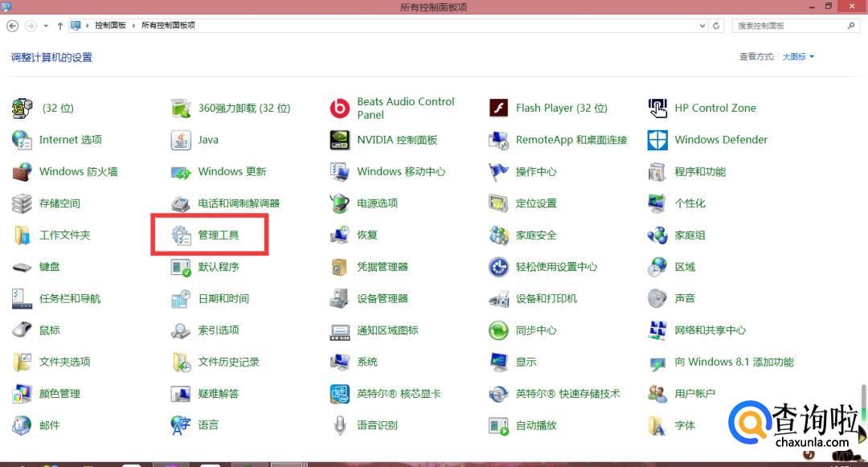Click the 文件夹选项 link text
Image resolution: width=868 pixels, height=467 pixels.
coord(65,362)
